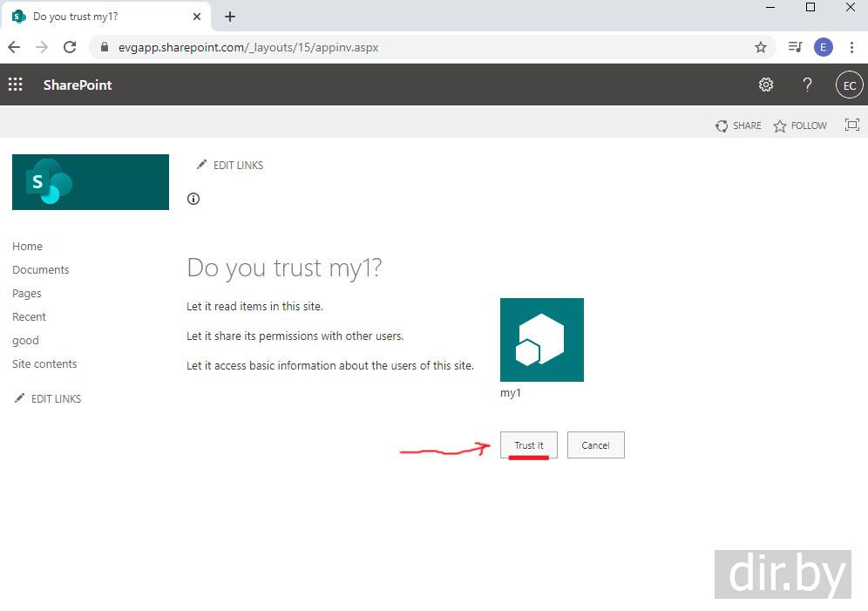This screenshot has height=611, width=868.
Task: Click the SHARE action in the toolbar
Action: click(738, 126)
